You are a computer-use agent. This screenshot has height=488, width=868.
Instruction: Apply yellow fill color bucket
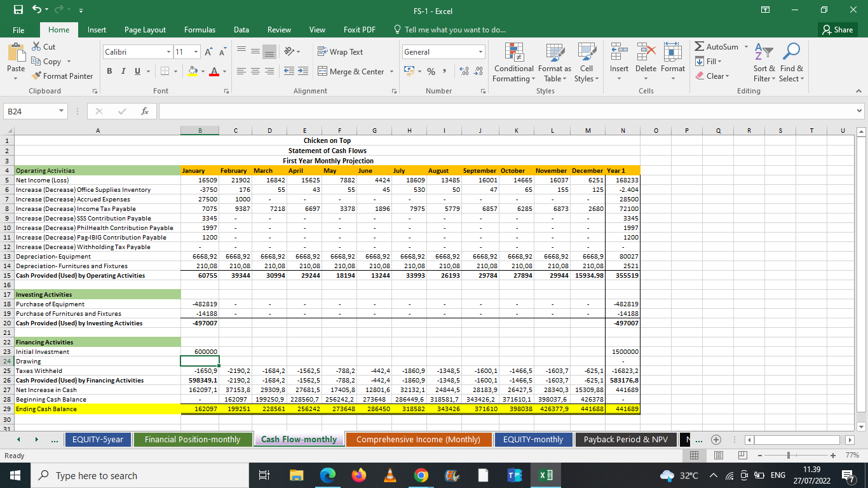click(193, 72)
